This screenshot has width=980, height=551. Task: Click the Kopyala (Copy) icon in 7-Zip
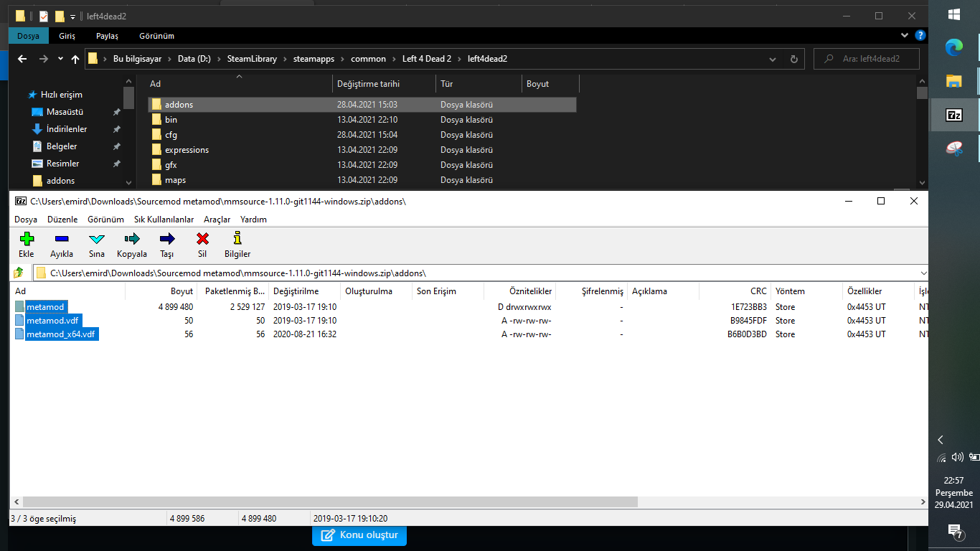(132, 239)
